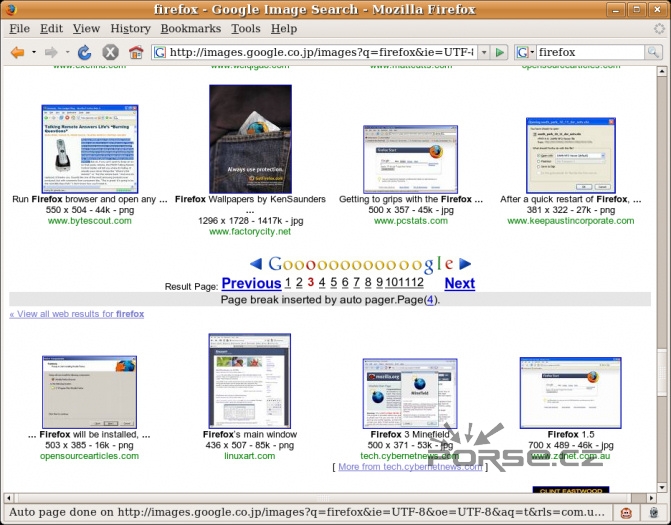Open the Firefox Wallpapers jeans pocket thumbnail
The image size is (671, 525).
pos(250,139)
